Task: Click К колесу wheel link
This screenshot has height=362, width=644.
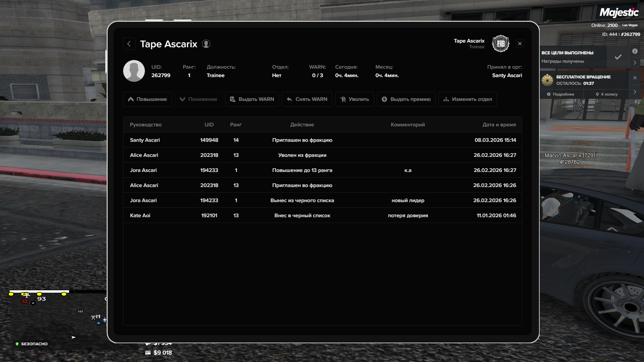Action: (606, 94)
